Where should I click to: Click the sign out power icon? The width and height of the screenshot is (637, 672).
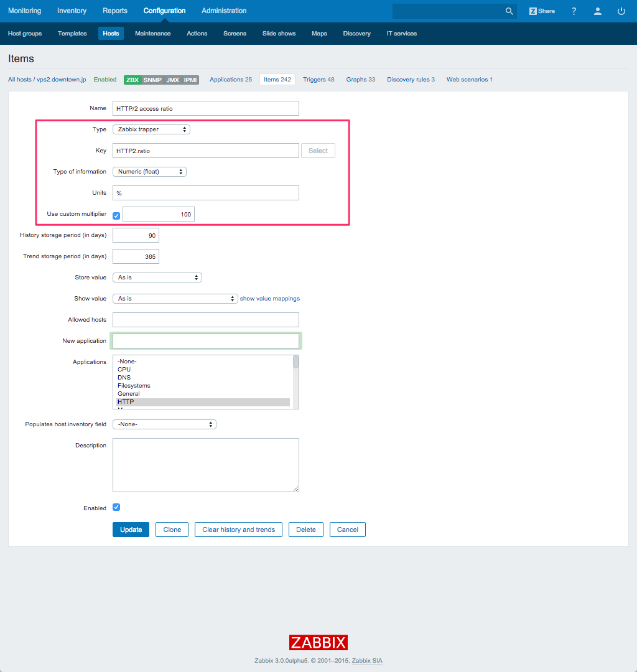[621, 11]
